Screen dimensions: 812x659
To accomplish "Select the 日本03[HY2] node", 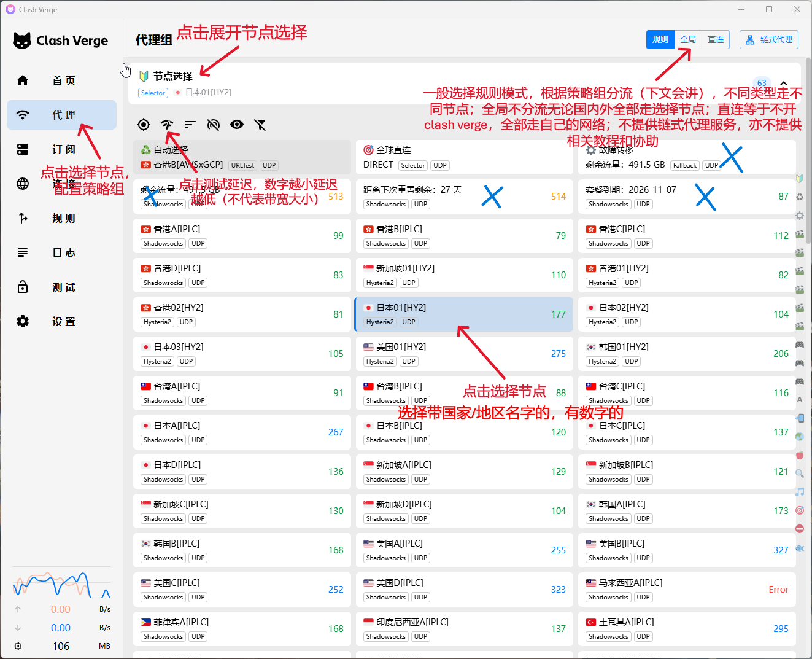I will click(x=242, y=354).
